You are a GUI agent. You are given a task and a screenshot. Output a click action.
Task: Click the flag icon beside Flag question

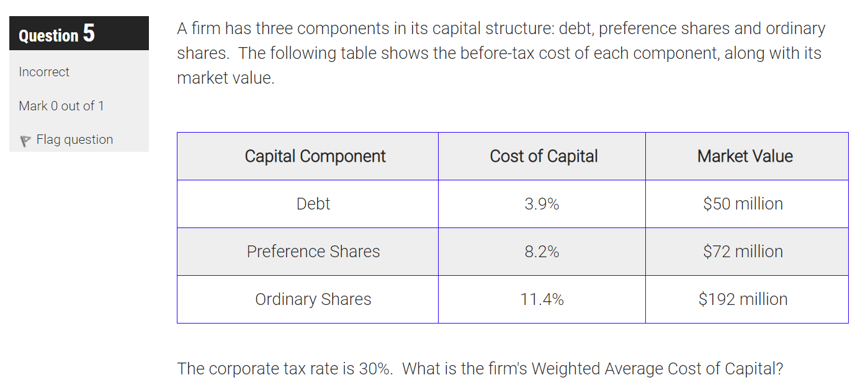(25, 139)
